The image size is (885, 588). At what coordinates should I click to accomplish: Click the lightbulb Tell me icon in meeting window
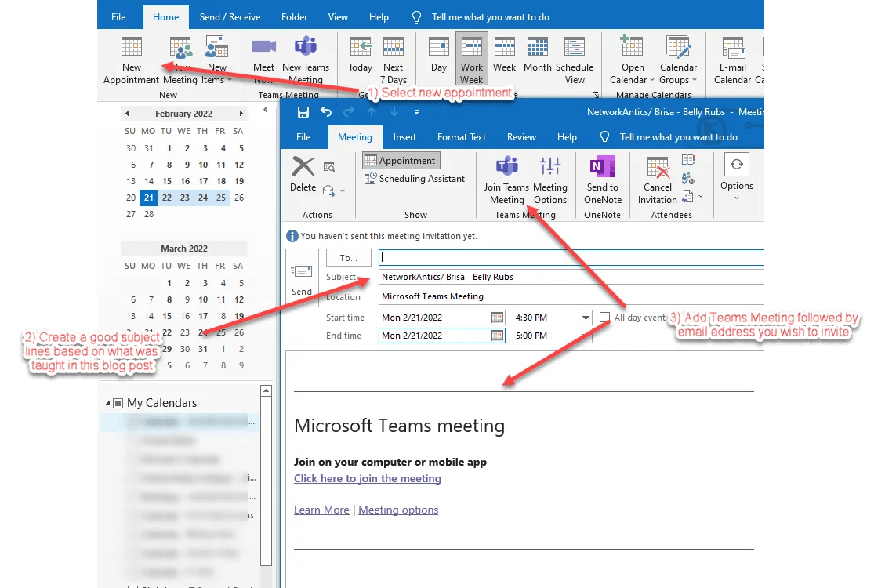(604, 137)
